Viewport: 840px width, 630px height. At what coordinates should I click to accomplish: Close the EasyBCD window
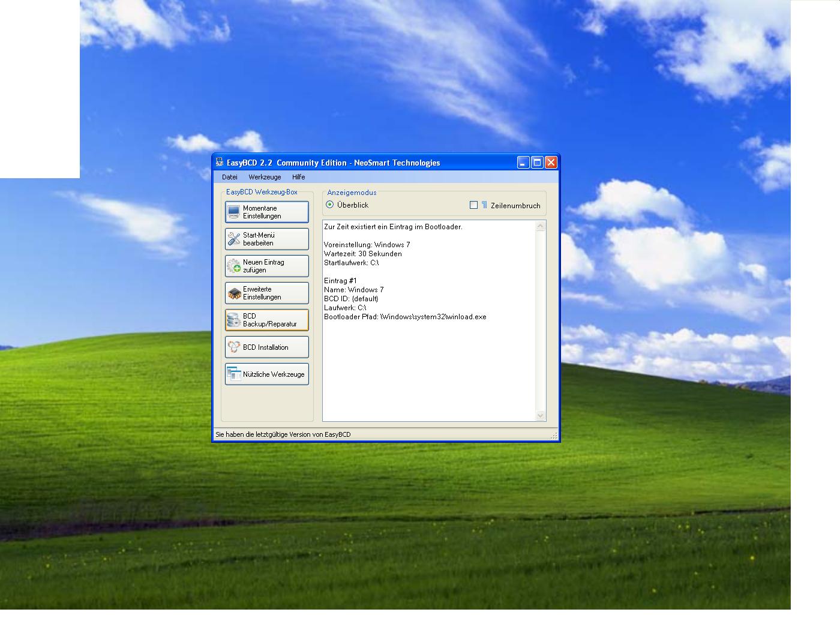click(551, 163)
